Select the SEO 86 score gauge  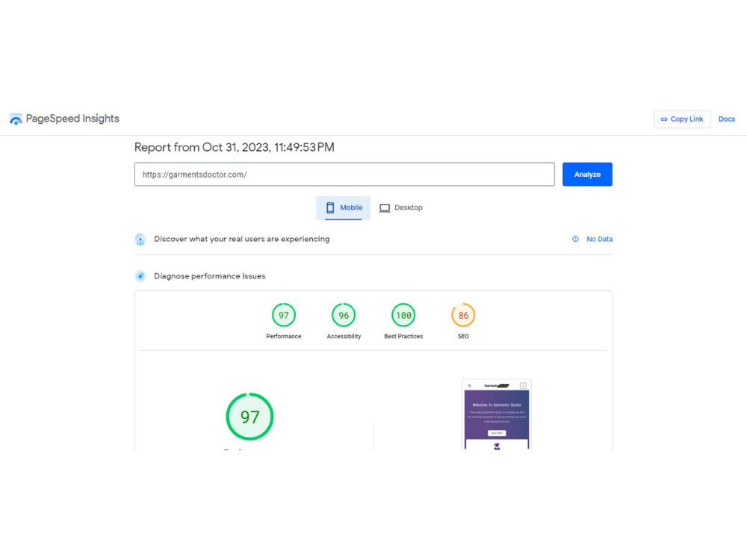coord(463,315)
